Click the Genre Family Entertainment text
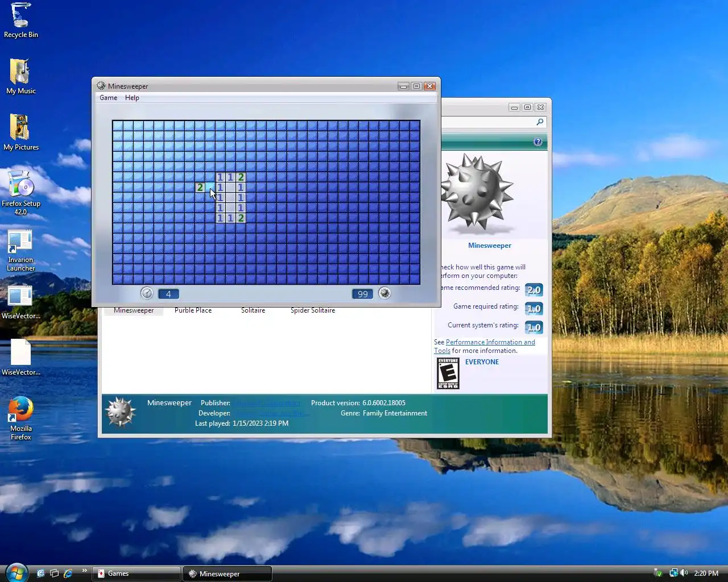The height and width of the screenshot is (582, 728). point(384,413)
